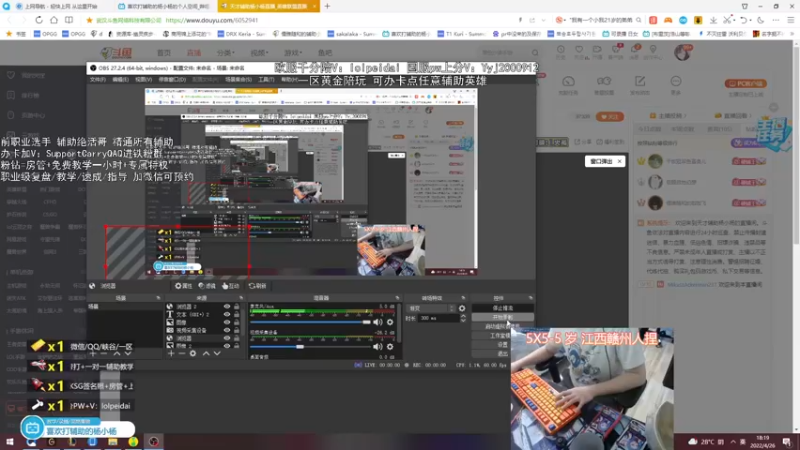800x450 pixels.
Task: Toggle visibility of 文本 (GDI+) 2 source
Action: tap(227, 314)
